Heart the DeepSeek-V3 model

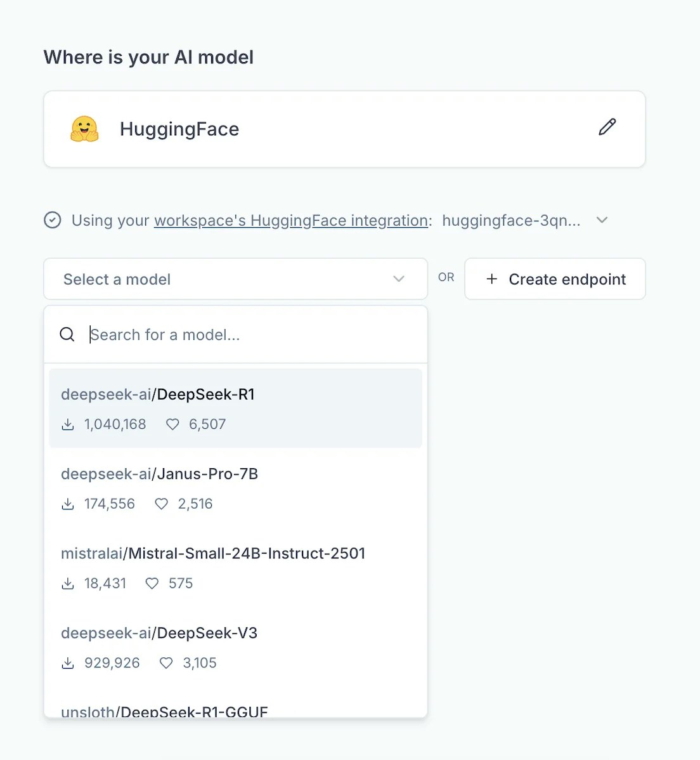166,662
